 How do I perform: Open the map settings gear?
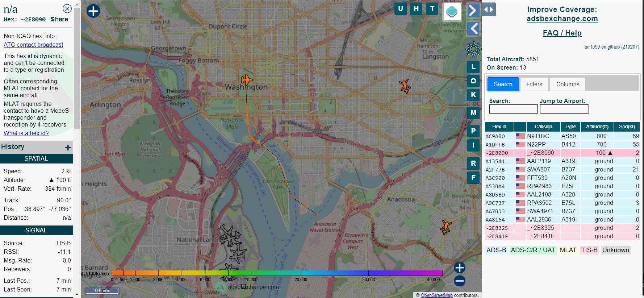point(473,49)
